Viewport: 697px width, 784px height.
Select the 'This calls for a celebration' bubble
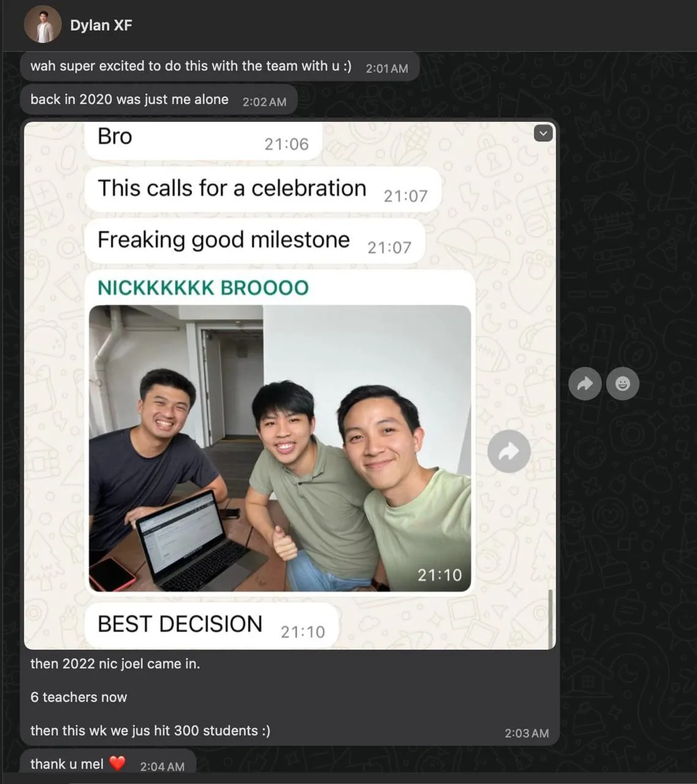[x=263, y=190]
